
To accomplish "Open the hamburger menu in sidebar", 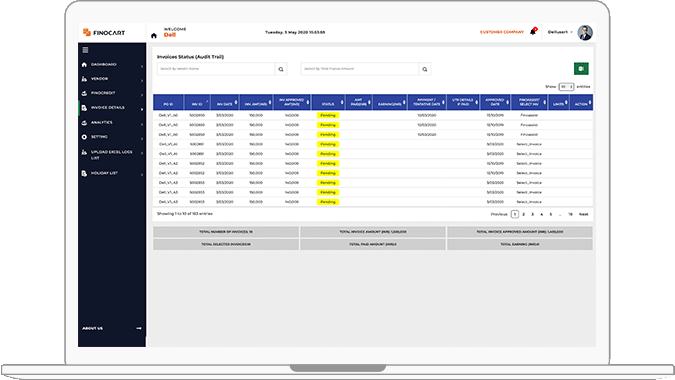I will point(85,50).
